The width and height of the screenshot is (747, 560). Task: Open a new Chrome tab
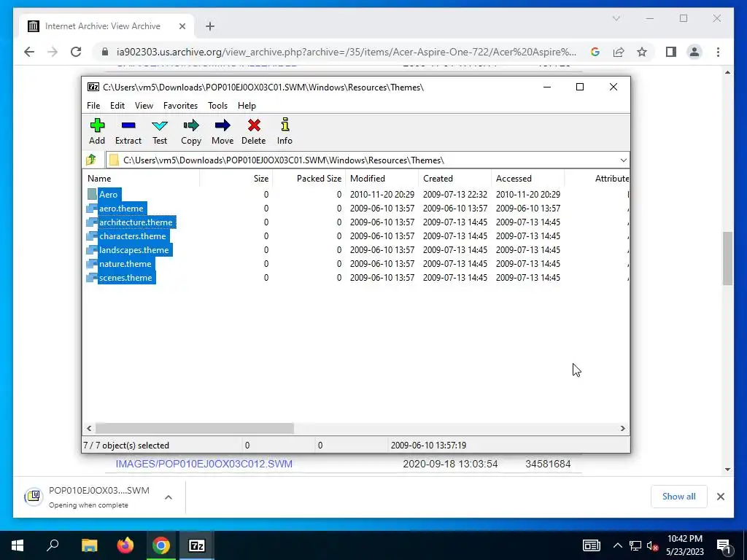tap(210, 26)
